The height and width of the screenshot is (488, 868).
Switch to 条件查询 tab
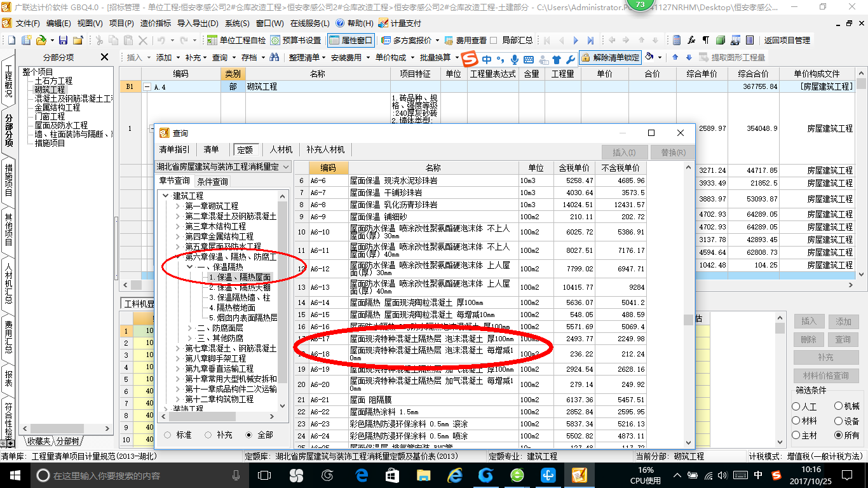(x=212, y=181)
